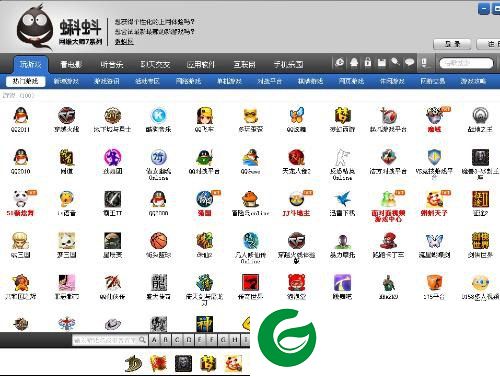Image resolution: width=500 pixels, height=376 pixels.
Task: Select the 棋牌游戏 sub-category
Action: (310, 81)
